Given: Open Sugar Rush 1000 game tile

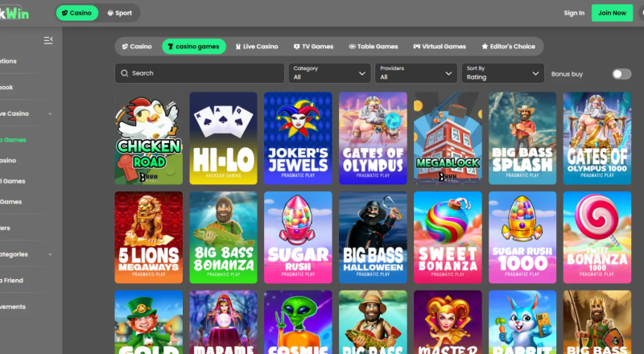Looking at the screenshot, I should [x=522, y=237].
